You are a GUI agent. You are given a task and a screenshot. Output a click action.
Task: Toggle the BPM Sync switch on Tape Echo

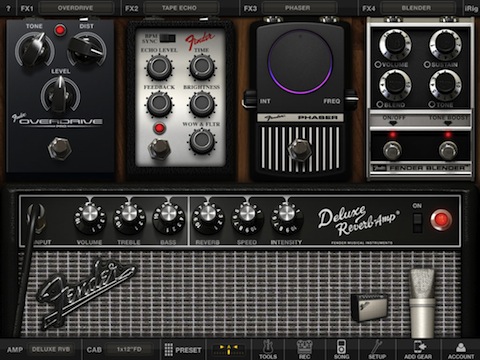167,38
